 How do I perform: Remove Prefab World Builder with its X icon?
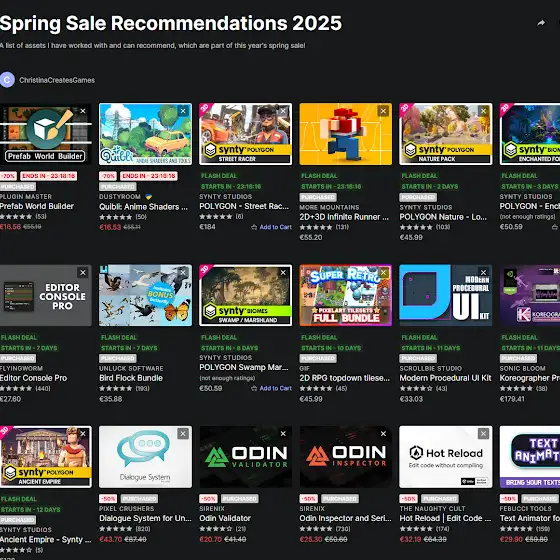point(83,111)
